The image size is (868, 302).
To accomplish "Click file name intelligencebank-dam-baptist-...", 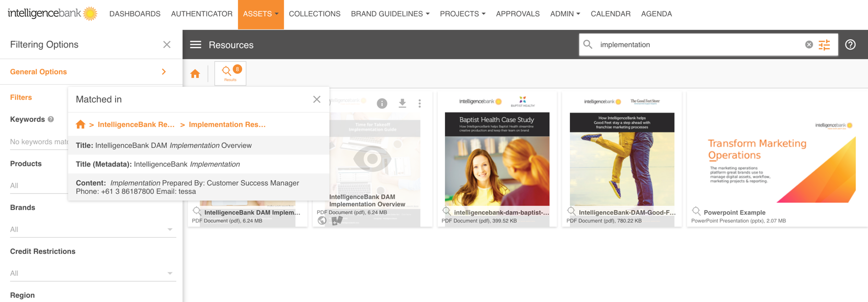I will pos(501,213).
